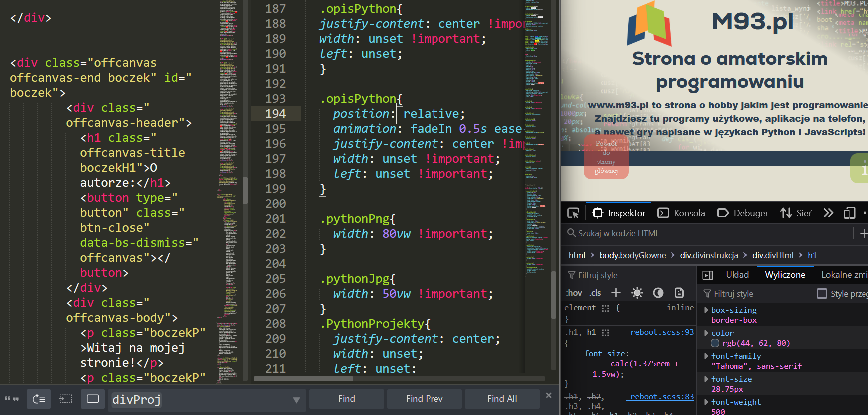Switch to the Układ tab
This screenshot has height=415, width=868.
pos(737,275)
